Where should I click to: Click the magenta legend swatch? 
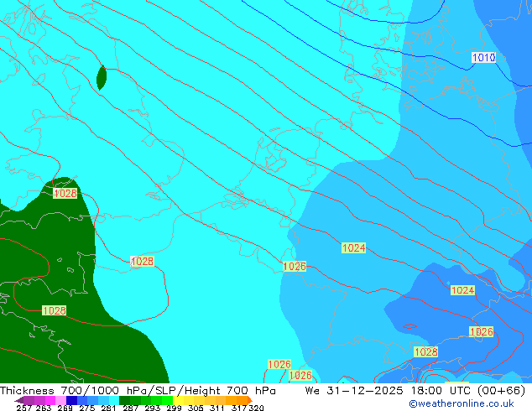50,400
